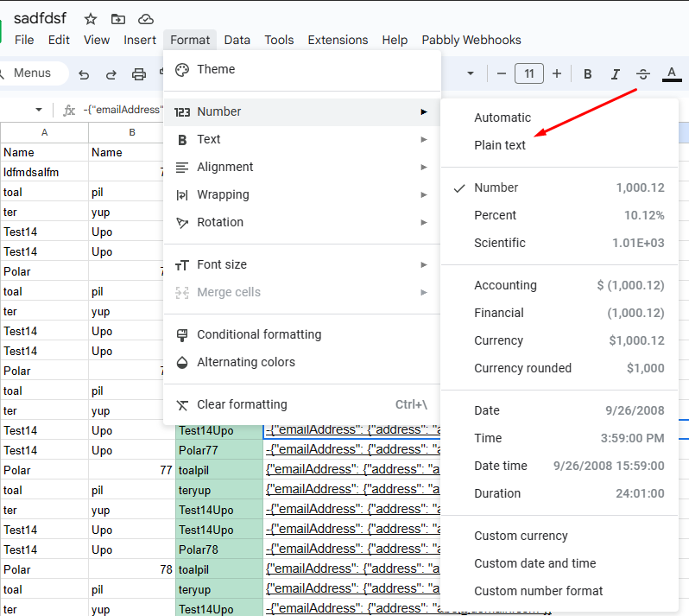Toggle Bold formatting
The image size is (689, 616).
point(588,74)
